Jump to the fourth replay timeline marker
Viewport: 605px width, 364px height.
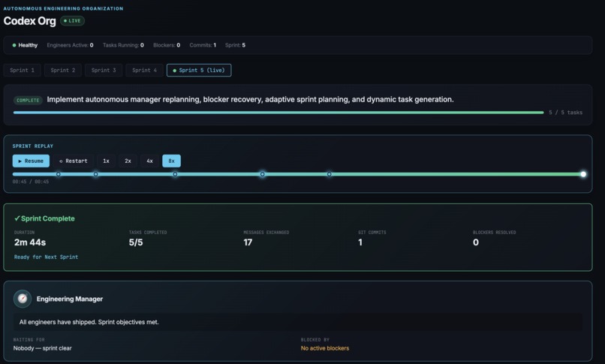263,174
